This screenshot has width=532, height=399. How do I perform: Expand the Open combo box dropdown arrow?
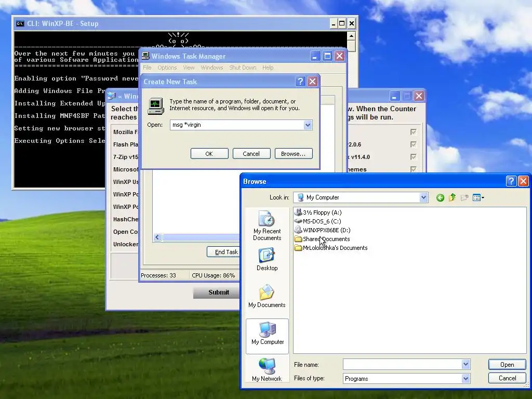[308, 125]
